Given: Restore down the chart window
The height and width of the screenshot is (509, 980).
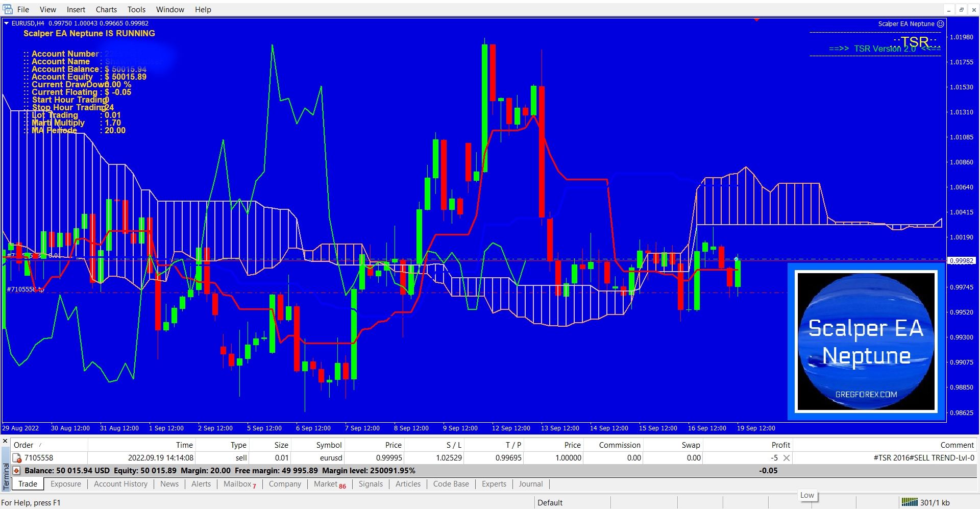Looking at the screenshot, I should click(961, 10).
